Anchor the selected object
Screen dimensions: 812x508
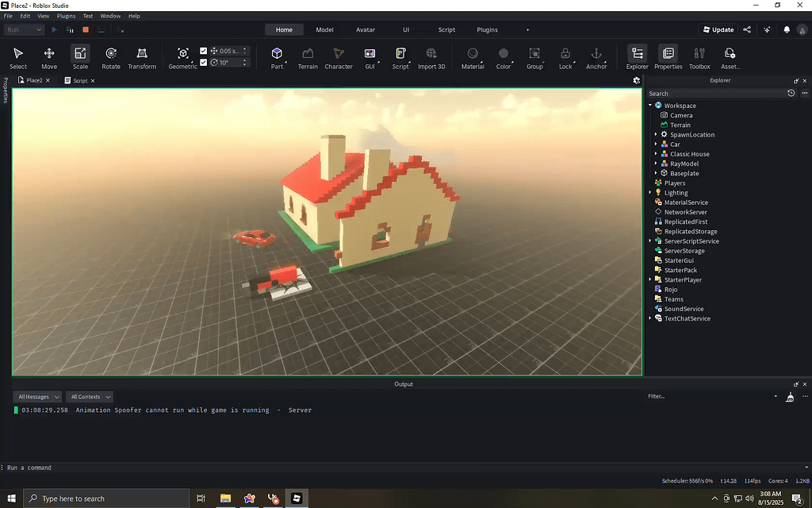[x=596, y=56]
